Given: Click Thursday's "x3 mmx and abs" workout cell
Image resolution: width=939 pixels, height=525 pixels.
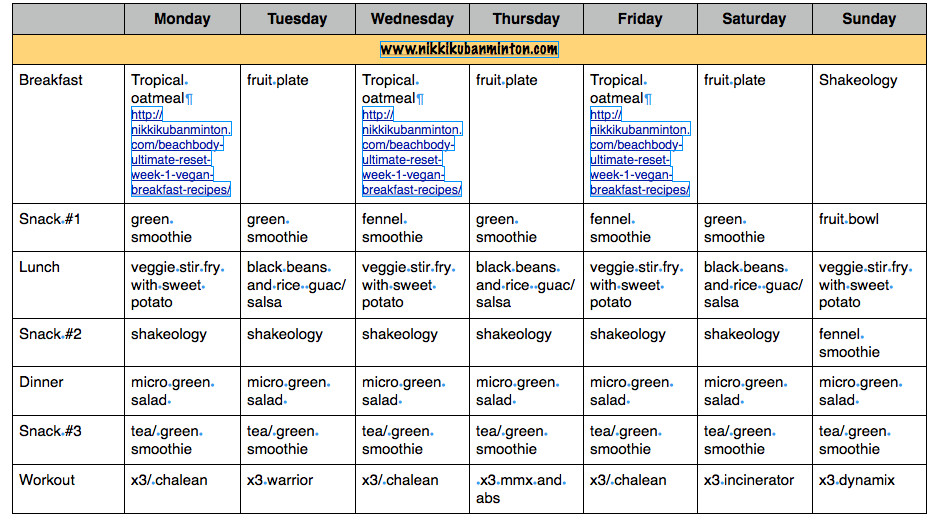Looking at the screenshot, I should point(520,489).
